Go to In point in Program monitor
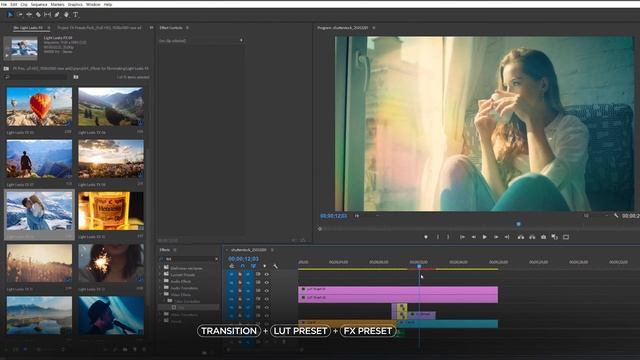Viewport: 640px width, 360px height. pyautogui.click(x=462, y=237)
